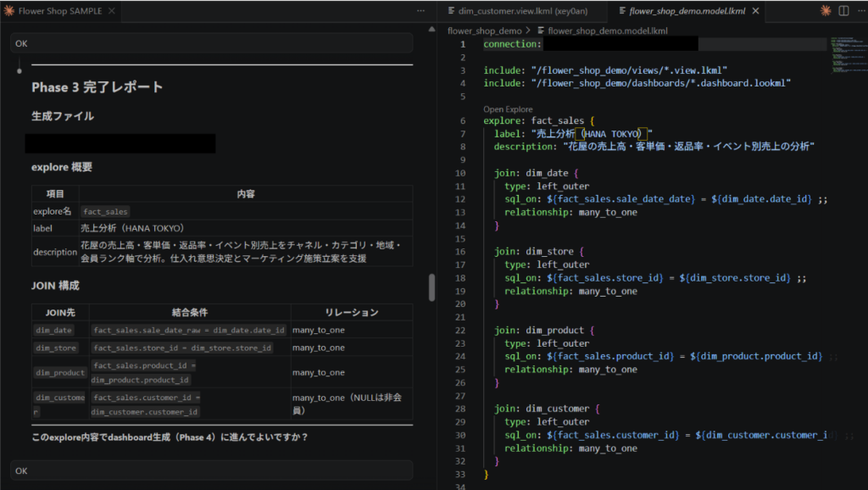
Task: Open the flower_shop_demo folder breadcrumb
Action: pyautogui.click(x=484, y=31)
